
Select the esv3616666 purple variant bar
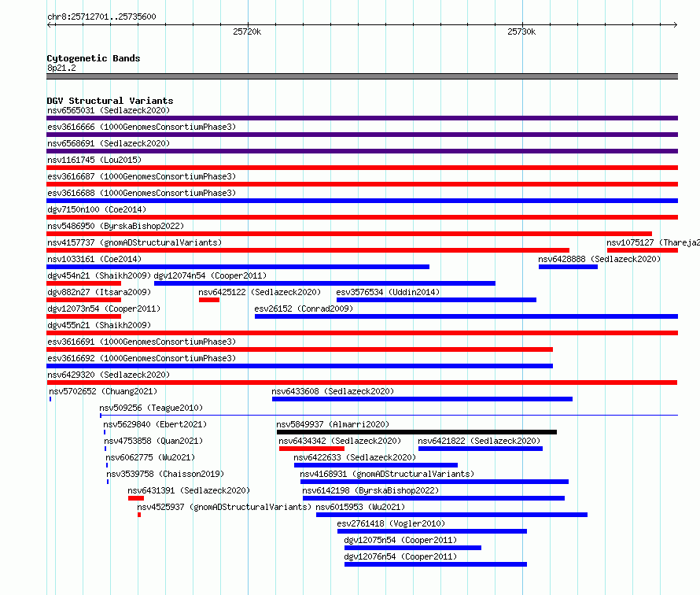(x=362, y=135)
